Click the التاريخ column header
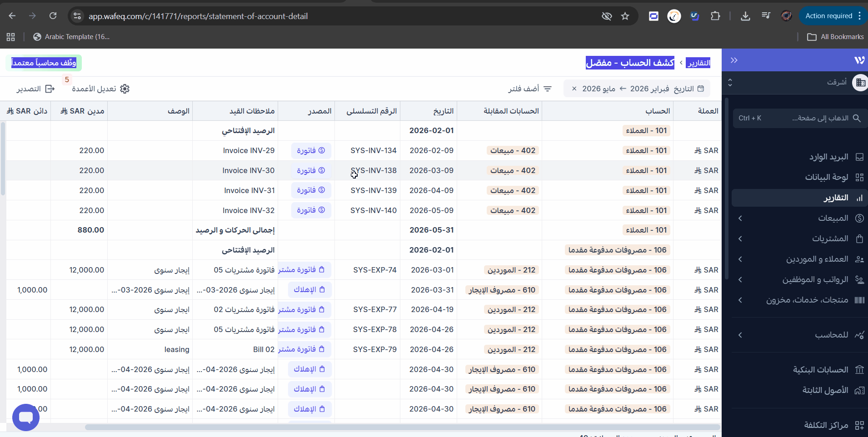This screenshot has height=437, width=868. (428, 111)
